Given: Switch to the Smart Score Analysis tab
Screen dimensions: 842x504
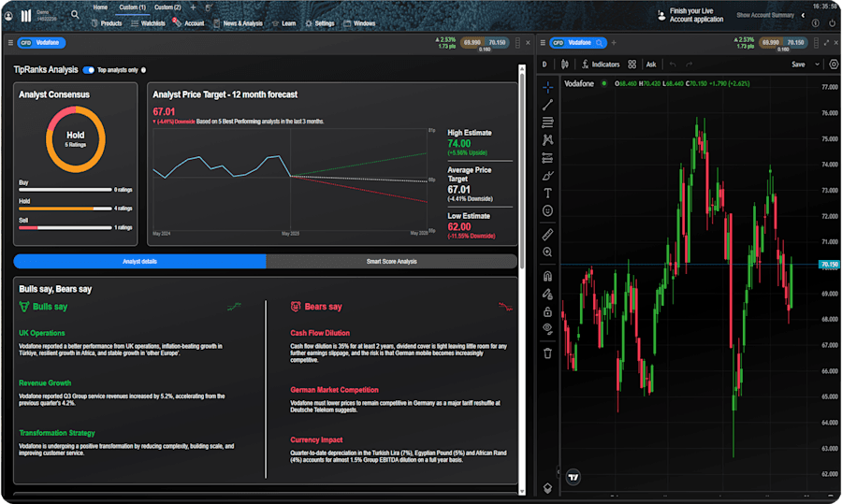Looking at the screenshot, I should (x=391, y=261).
